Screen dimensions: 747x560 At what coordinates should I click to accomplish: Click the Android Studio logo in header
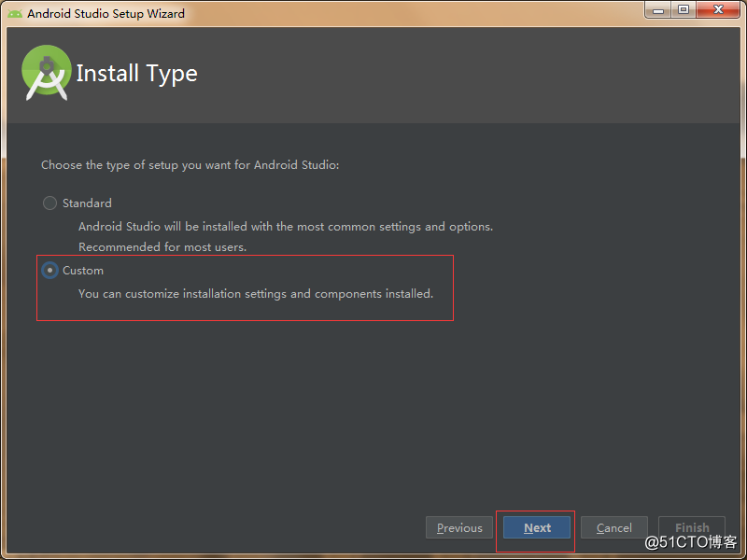click(46, 73)
